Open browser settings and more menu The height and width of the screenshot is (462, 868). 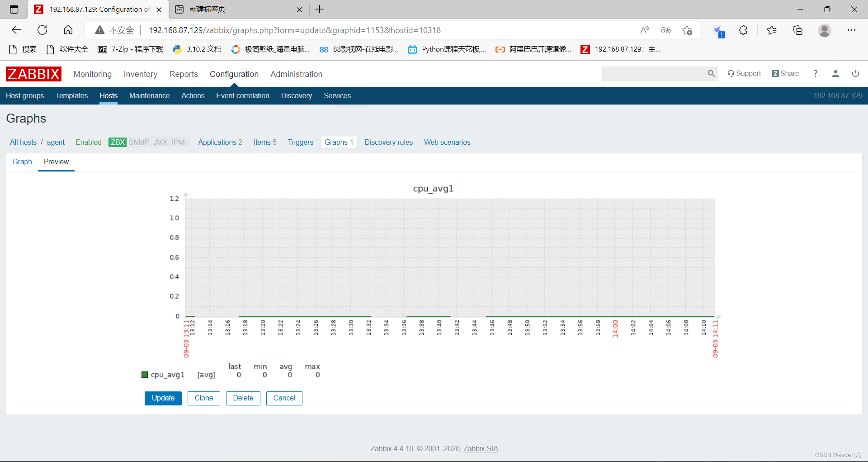(852, 30)
